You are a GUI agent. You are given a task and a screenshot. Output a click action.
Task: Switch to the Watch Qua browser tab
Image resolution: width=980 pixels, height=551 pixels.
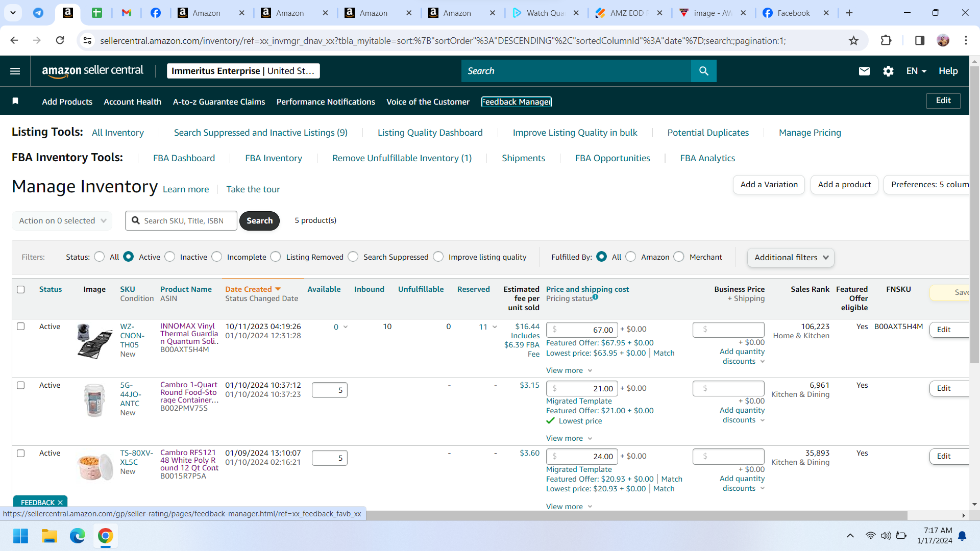point(545,13)
